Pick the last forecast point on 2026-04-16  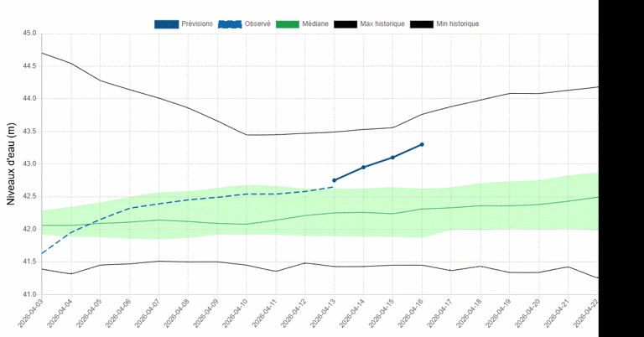pyautogui.click(x=422, y=144)
